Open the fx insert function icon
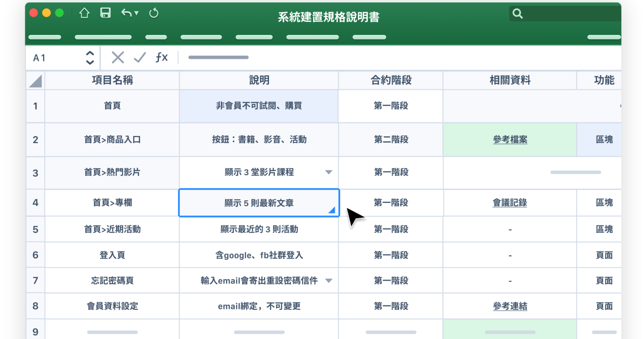Viewport: 644px width, 339px height. (162, 58)
